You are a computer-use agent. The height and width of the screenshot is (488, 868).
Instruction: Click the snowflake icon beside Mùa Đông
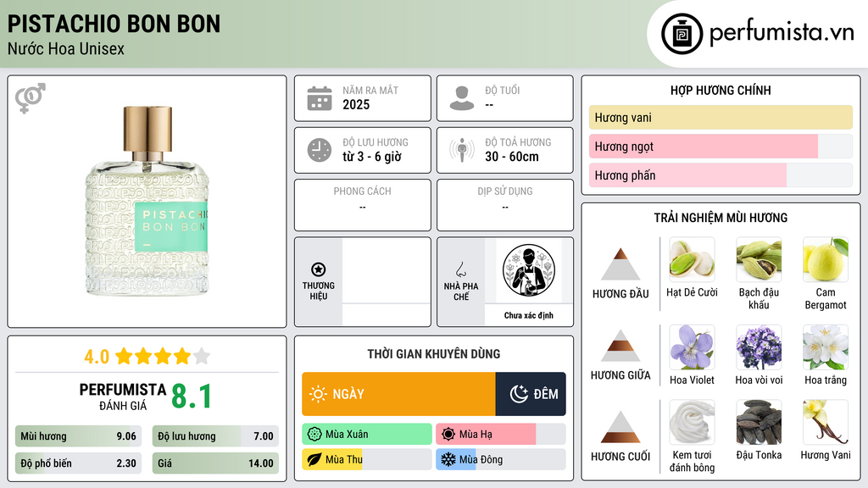click(448, 460)
